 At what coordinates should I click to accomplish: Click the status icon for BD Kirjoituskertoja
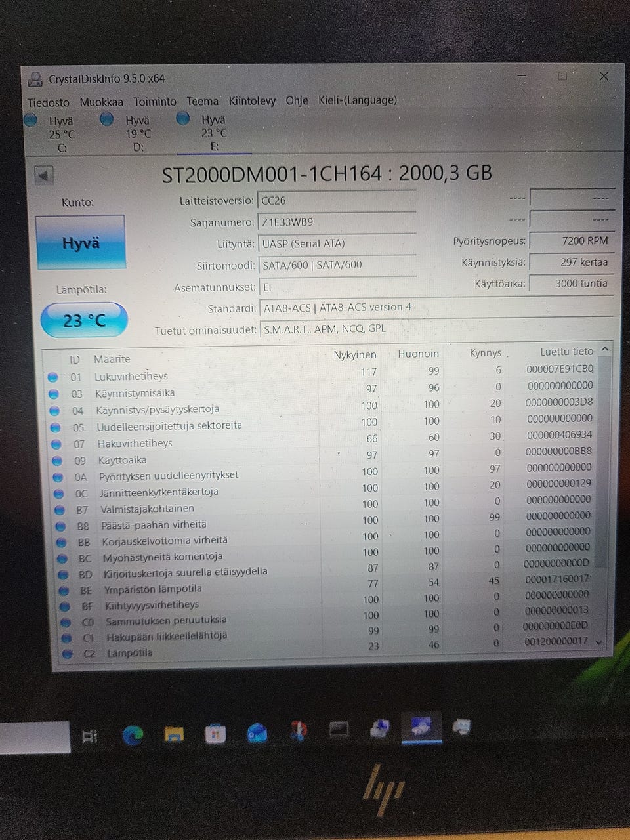[63, 574]
